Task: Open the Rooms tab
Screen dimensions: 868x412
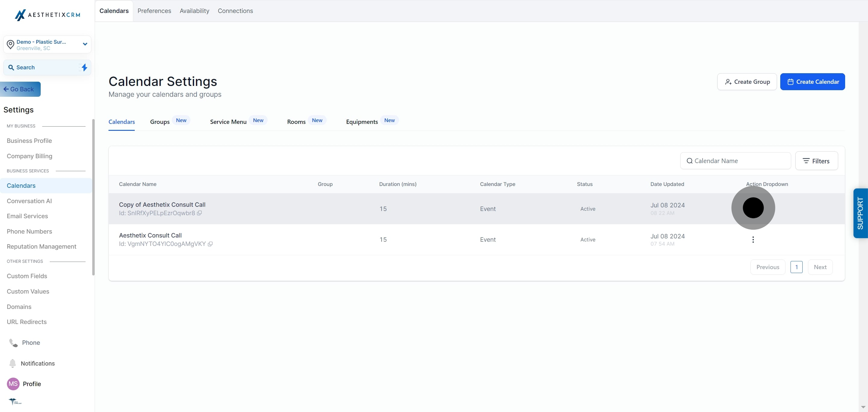Action: 296,122
